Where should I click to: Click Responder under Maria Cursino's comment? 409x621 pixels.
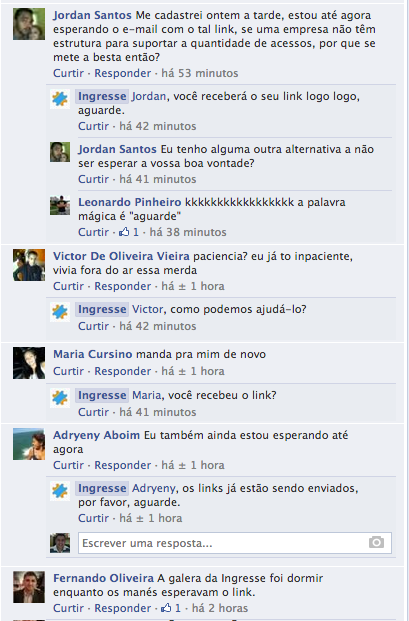[x=123, y=371]
